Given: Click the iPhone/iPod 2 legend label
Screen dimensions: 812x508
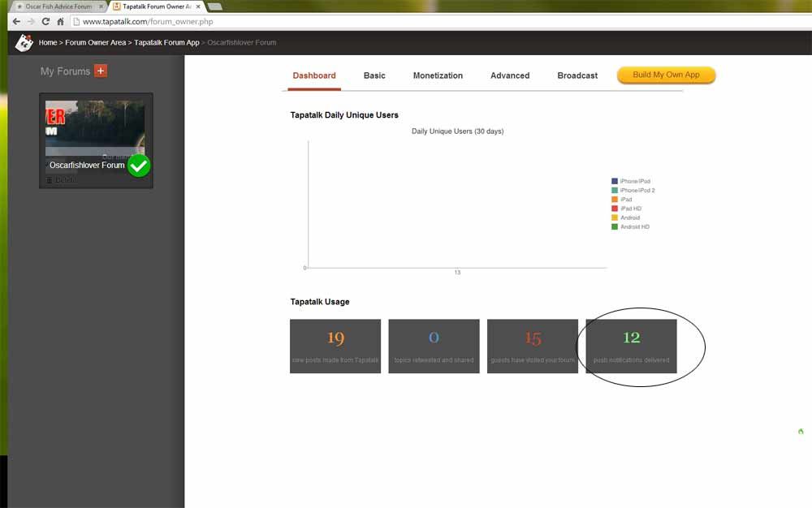Looking at the screenshot, I should pos(637,191).
